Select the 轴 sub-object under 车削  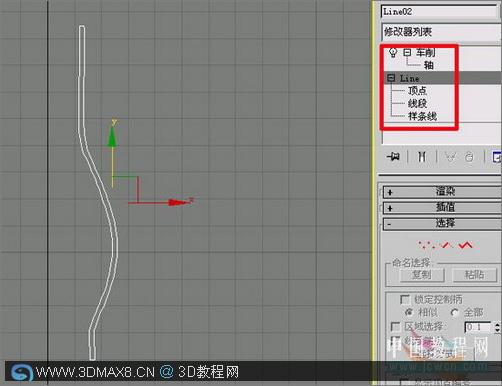pyautogui.click(x=429, y=65)
